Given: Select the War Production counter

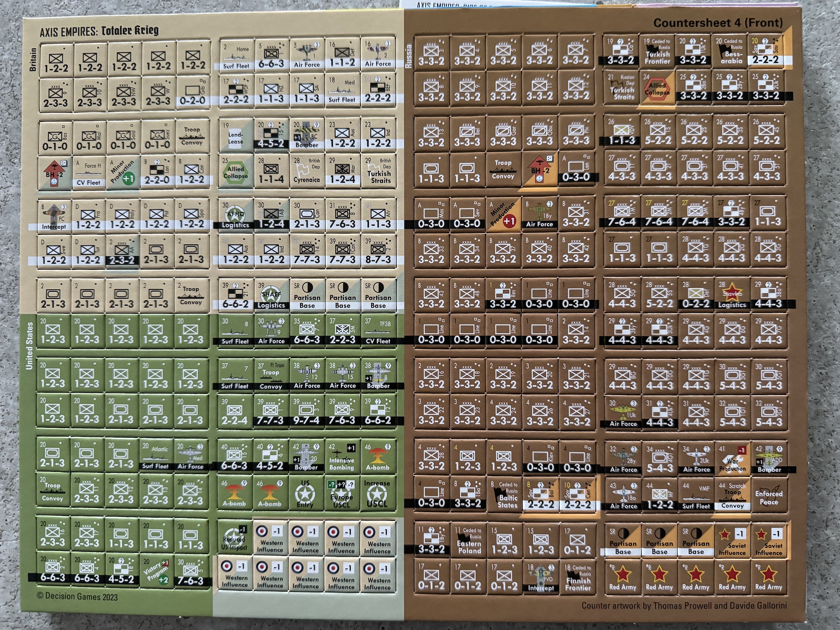Looking at the screenshot, I should point(732,459).
